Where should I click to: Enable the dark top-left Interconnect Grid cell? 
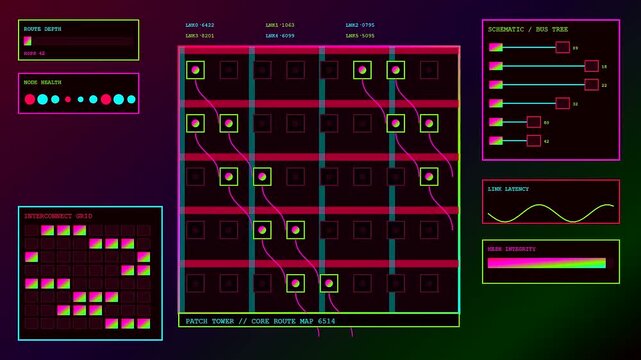pyautogui.click(x=31, y=230)
